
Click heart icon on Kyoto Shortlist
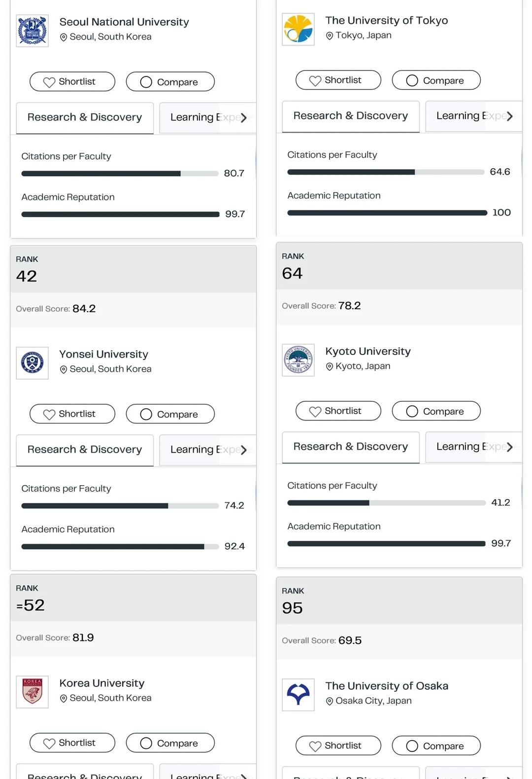315,411
